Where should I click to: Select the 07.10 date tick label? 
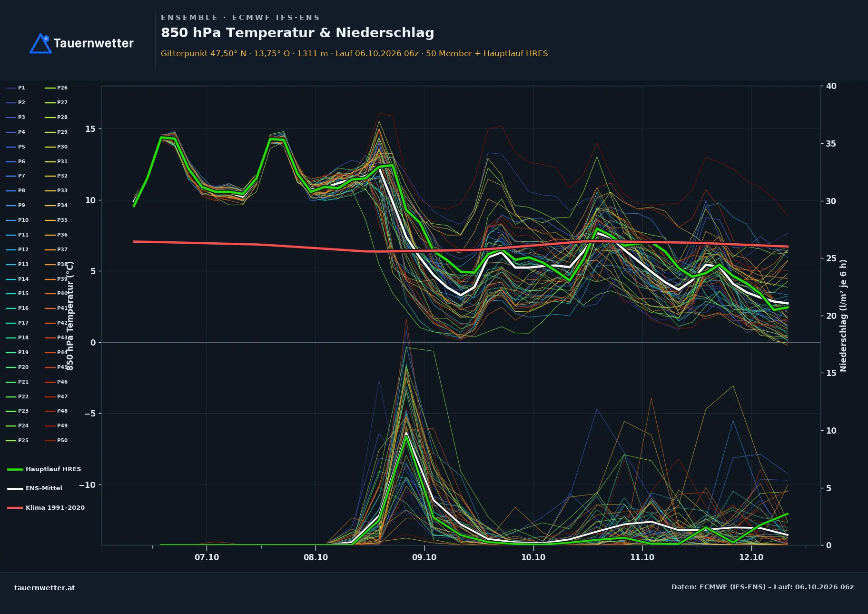pyautogui.click(x=207, y=557)
